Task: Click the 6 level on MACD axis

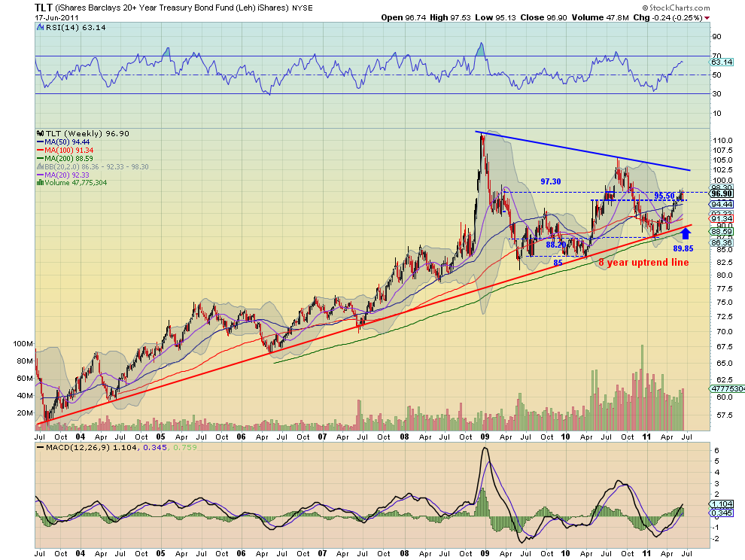Action: point(716,450)
